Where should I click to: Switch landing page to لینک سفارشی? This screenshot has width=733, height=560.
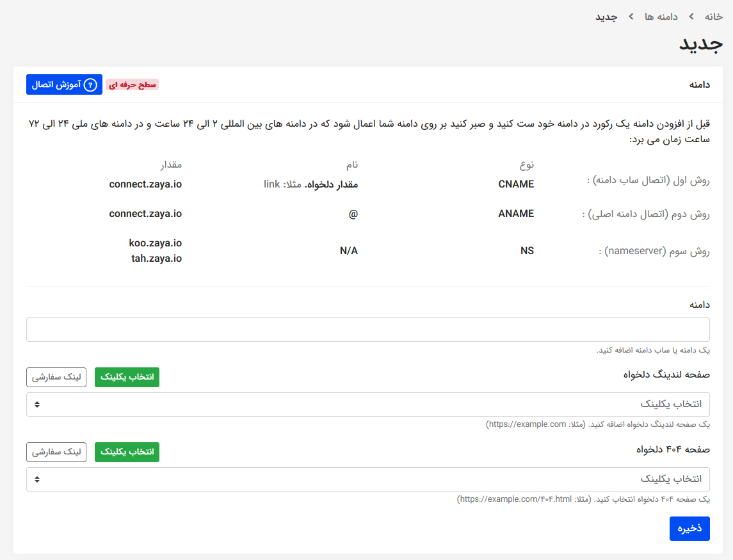(x=56, y=378)
